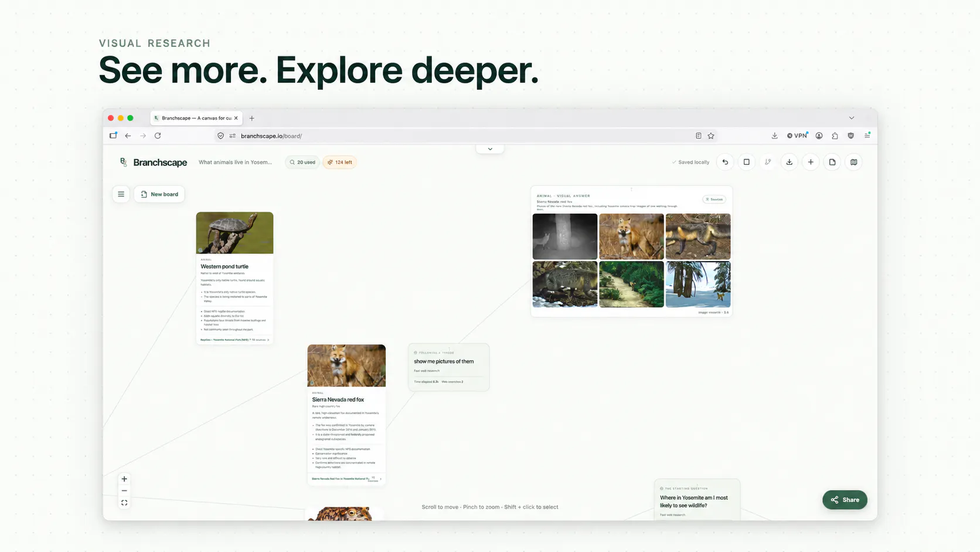The image size is (980, 552).
Task: Zoom out with canvas minus control
Action: [124, 490]
